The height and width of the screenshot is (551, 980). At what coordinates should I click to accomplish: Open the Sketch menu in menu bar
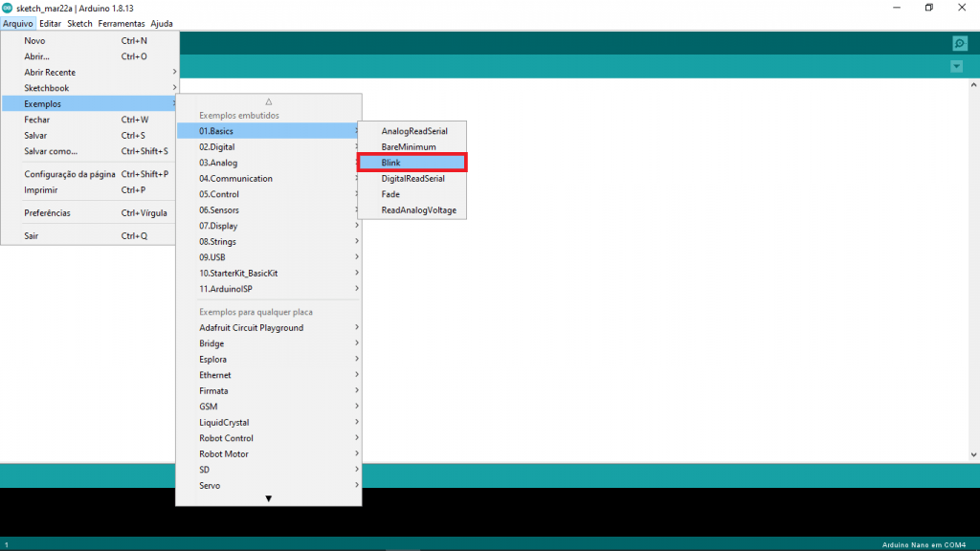click(x=79, y=23)
